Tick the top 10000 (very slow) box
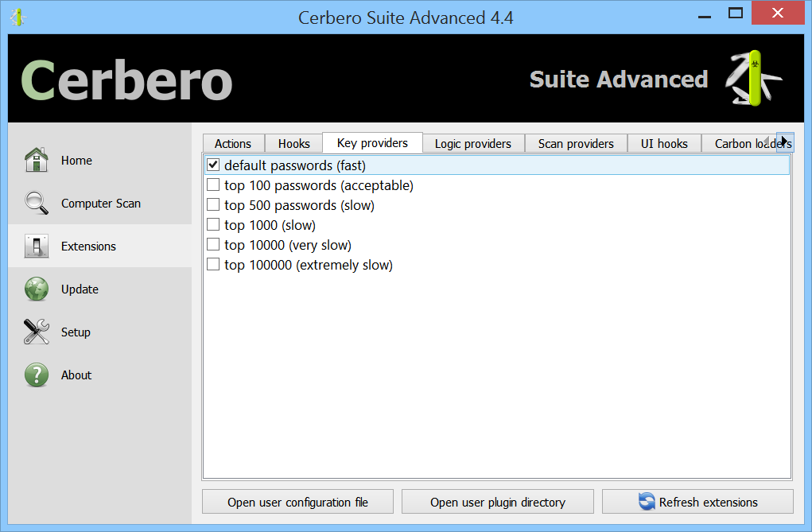The height and width of the screenshot is (532, 812). 213,244
